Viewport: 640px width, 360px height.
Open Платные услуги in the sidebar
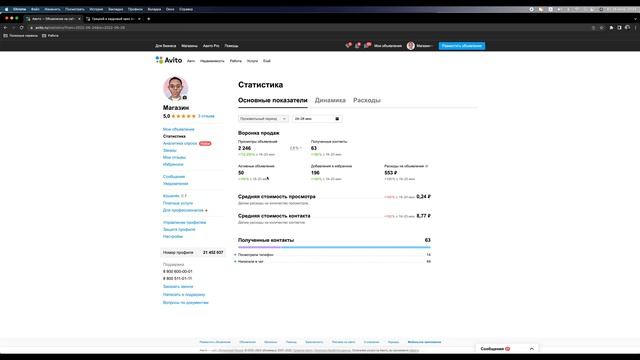[x=178, y=203]
